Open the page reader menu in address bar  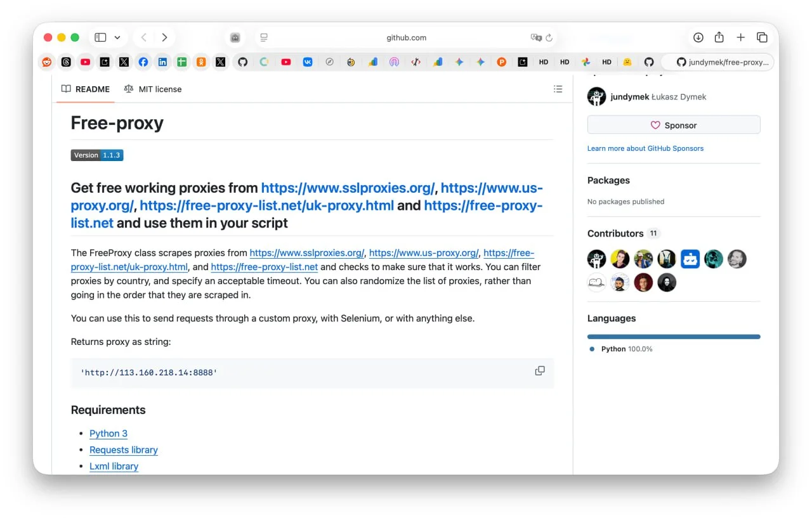(x=264, y=38)
